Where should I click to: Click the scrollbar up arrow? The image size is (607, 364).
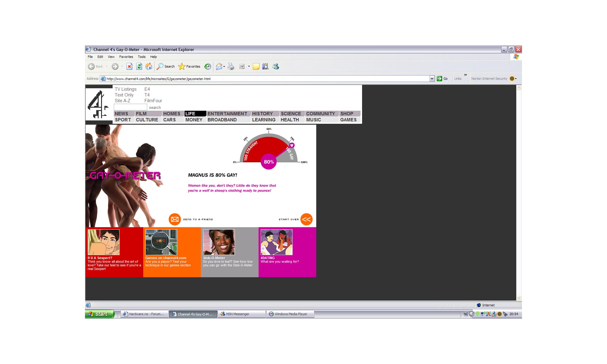pos(519,88)
